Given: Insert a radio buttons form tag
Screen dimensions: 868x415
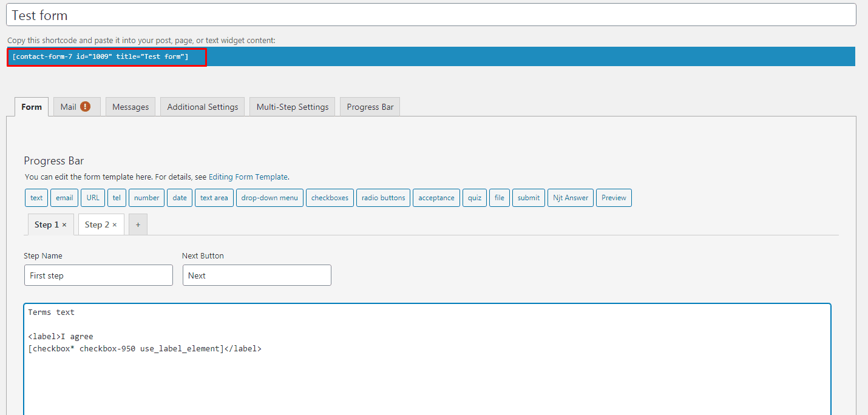Looking at the screenshot, I should tap(384, 198).
